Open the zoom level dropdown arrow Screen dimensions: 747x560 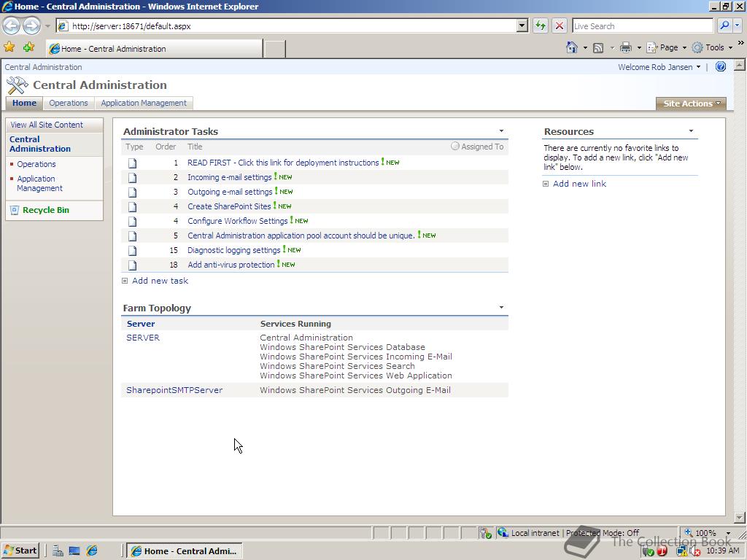pyautogui.click(x=728, y=533)
